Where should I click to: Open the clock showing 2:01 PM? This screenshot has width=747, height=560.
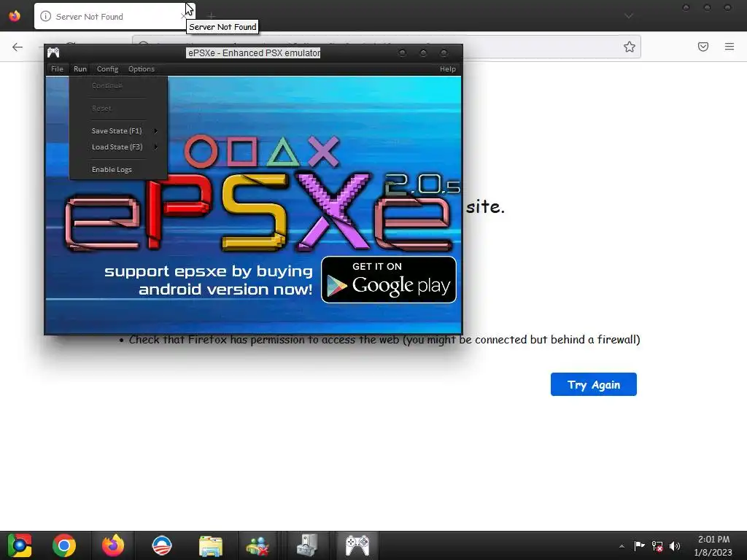click(x=713, y=546)
